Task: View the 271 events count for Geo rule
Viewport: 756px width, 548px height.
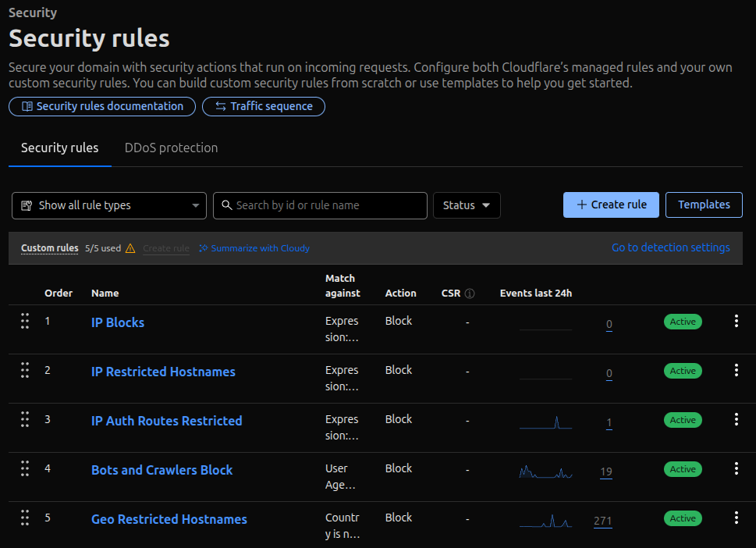Action: 602,521
